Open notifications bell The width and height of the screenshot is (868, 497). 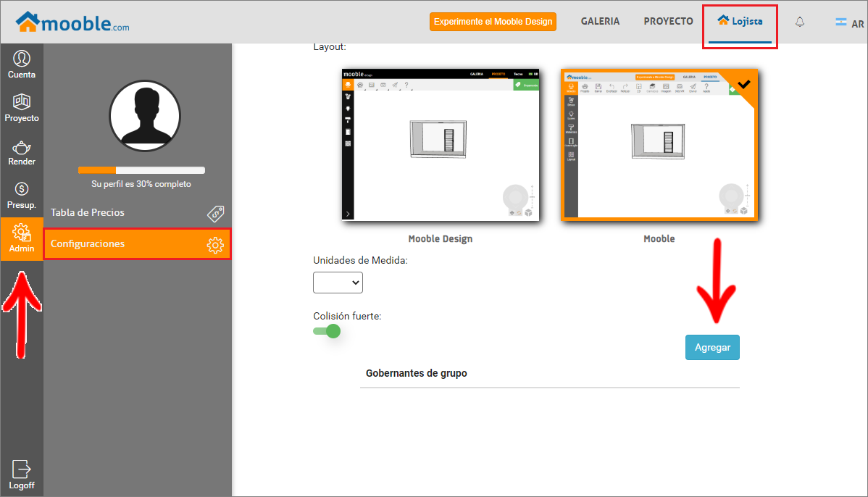click(x=800, y=22)
